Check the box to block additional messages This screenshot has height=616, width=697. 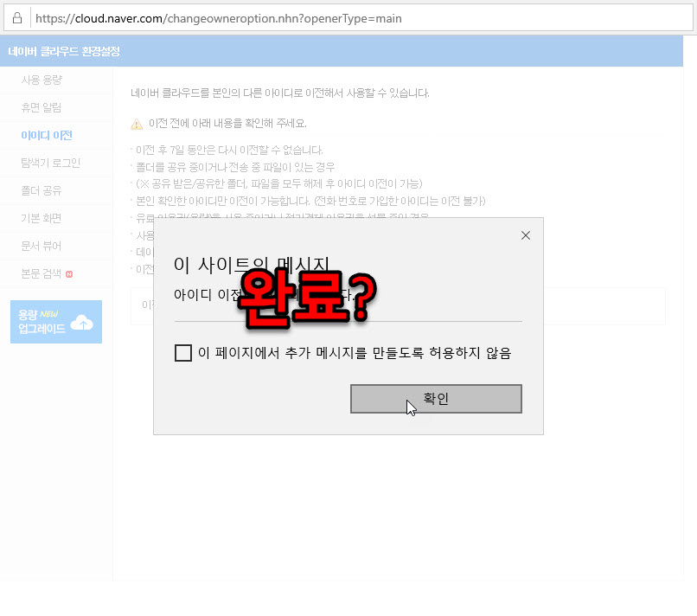coord(183,353)
